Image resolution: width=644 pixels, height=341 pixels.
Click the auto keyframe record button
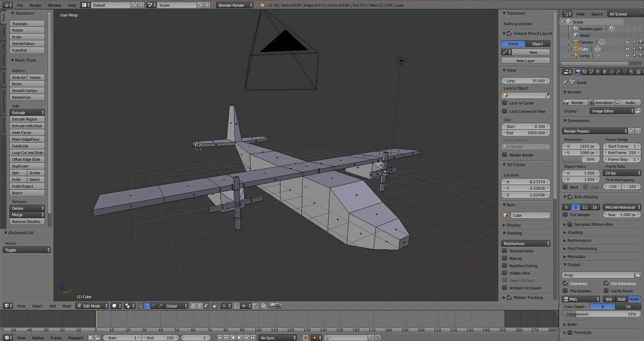coord(306,338)
